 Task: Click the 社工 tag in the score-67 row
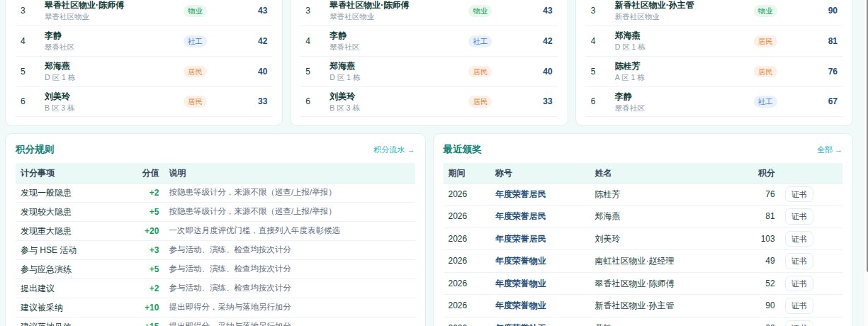[765, 101]
